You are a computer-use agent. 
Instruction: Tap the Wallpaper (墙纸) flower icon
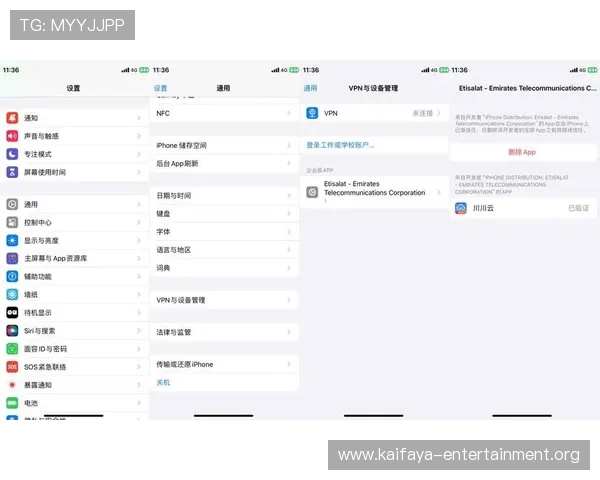[12, 294]
